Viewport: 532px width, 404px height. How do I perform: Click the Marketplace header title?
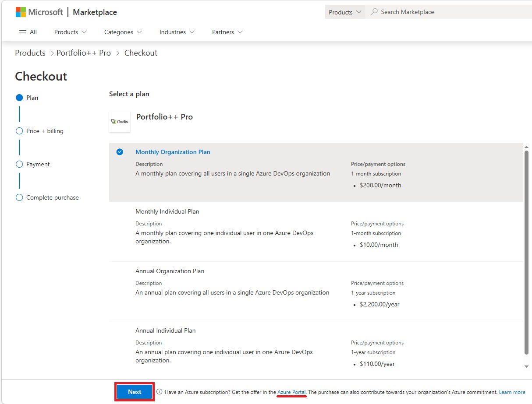click(x=95, y=12)
